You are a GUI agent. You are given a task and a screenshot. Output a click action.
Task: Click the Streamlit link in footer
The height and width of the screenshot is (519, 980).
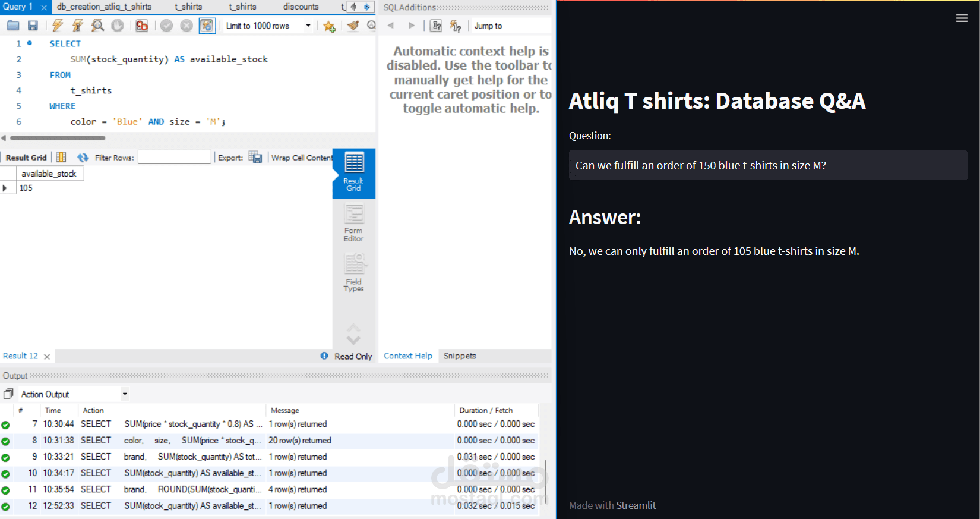point(636,505)
